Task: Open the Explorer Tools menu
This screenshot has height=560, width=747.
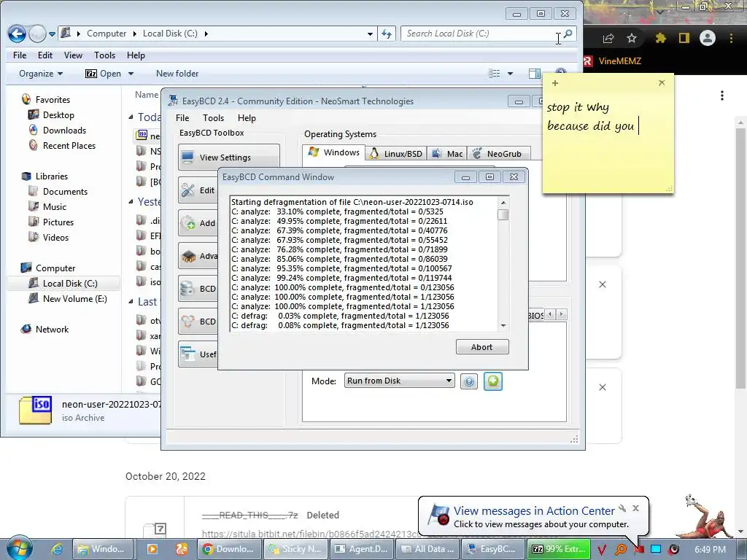Action: pyautogui.click(x=104, y=55)
